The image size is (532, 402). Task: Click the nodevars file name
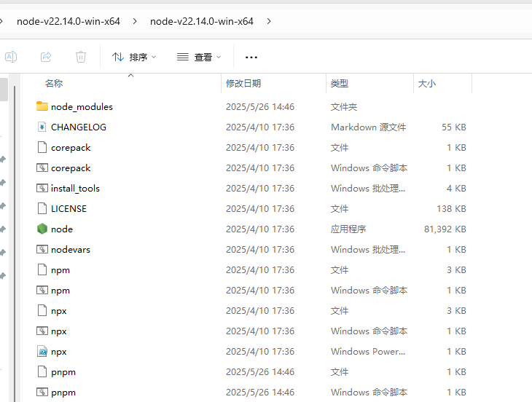pyautogui.click(x=71, y=250)
